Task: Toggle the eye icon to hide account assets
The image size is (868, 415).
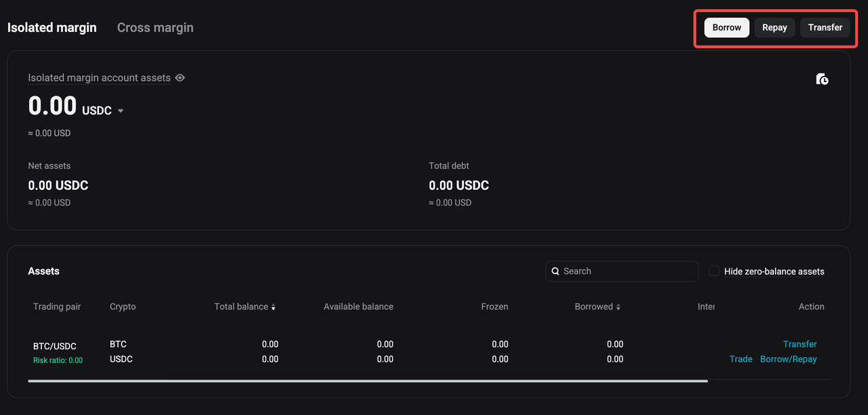Action: 180,78
